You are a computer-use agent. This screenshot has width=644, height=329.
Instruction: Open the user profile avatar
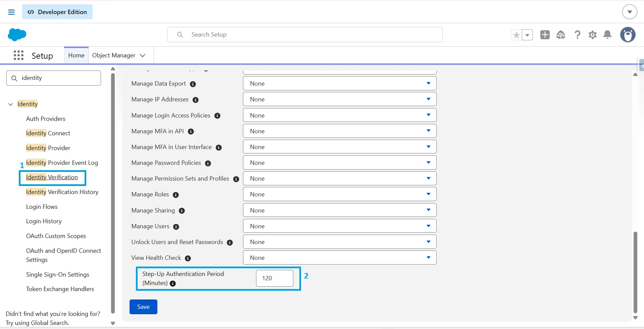pyautogui.click(x=628, y=35)
